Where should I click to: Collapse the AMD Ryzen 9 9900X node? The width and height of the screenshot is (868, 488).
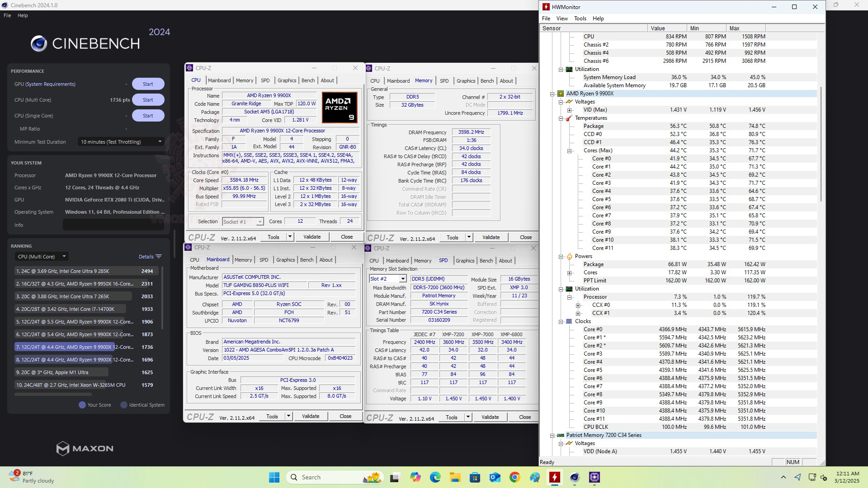tap(552, 94)
